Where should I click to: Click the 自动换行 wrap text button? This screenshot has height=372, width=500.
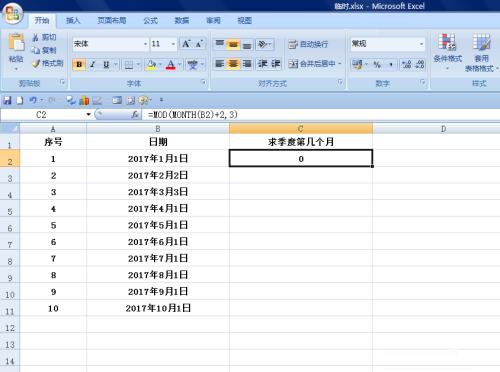pos(308,44)
